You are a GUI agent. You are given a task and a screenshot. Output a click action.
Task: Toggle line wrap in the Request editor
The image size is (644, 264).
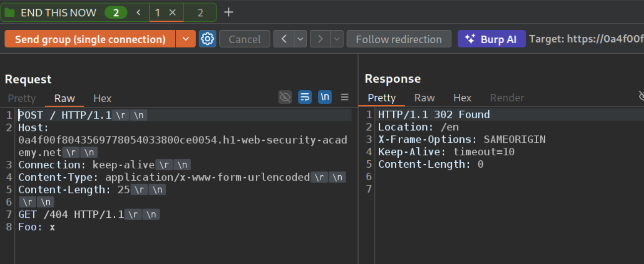pos(305,97)
